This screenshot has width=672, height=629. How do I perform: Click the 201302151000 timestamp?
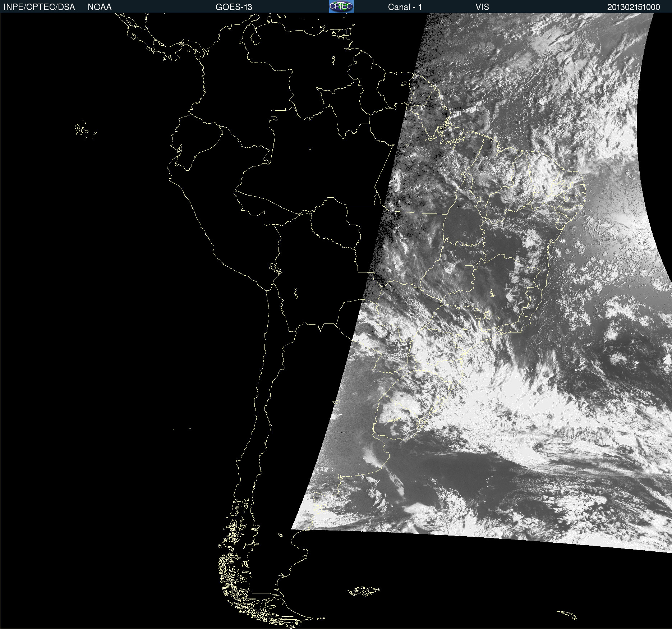634,7
